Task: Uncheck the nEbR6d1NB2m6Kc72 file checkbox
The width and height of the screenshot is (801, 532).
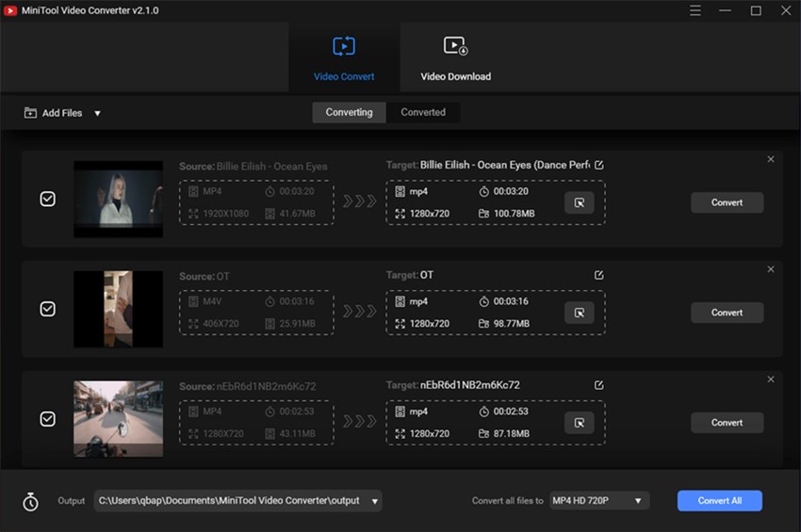Action: point(47,419)
